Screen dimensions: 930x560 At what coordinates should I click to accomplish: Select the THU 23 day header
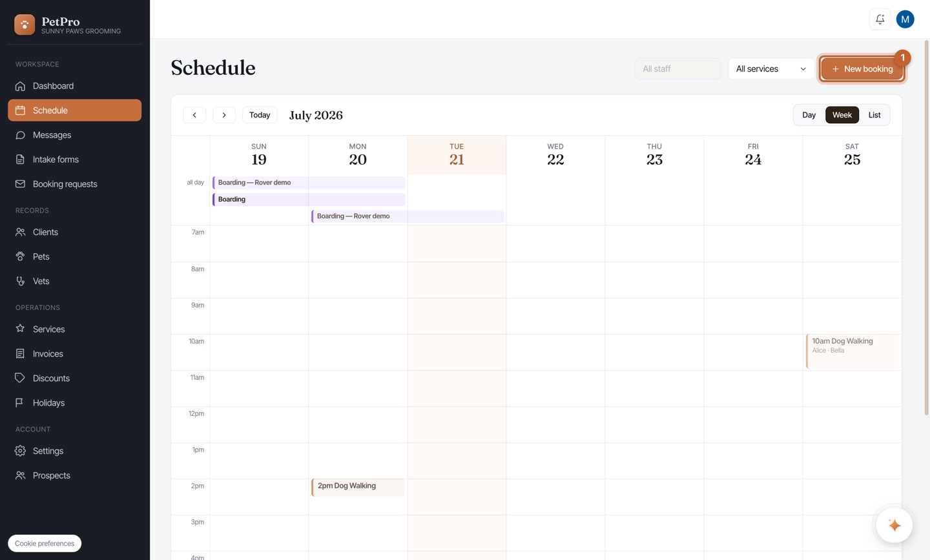tap(654, 155)
